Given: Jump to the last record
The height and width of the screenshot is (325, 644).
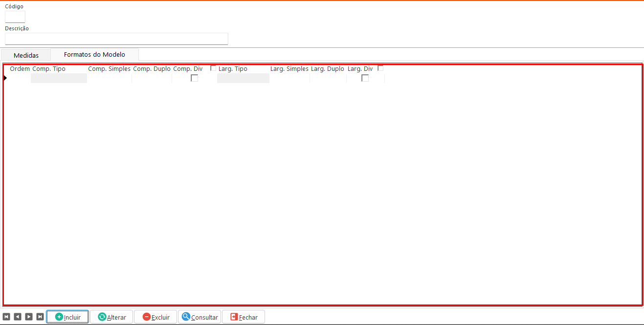Looking at the screenshot, I should pos(40,317).
